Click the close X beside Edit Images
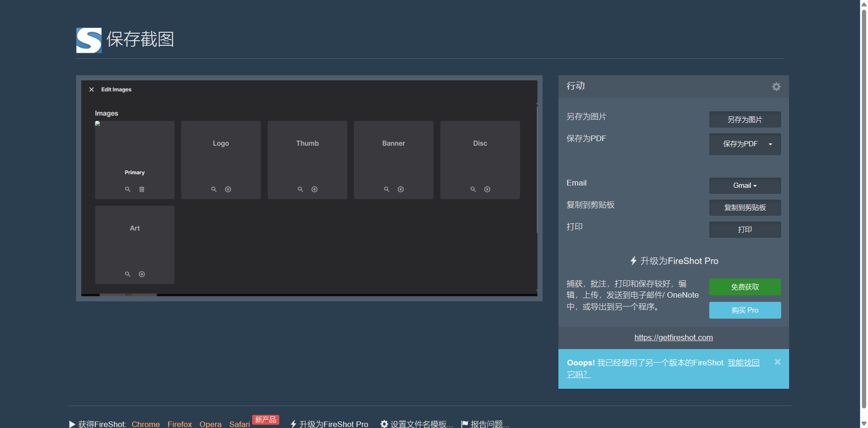Image resolution: width=868 pixels, height=428 pixels. click(x=92, y=90)
